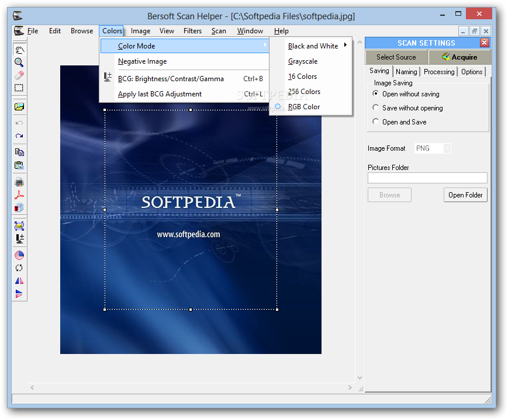The width and height of the screenshot is (508, 420).
Task: Click the Browse folder button
Action: [390, 195]
